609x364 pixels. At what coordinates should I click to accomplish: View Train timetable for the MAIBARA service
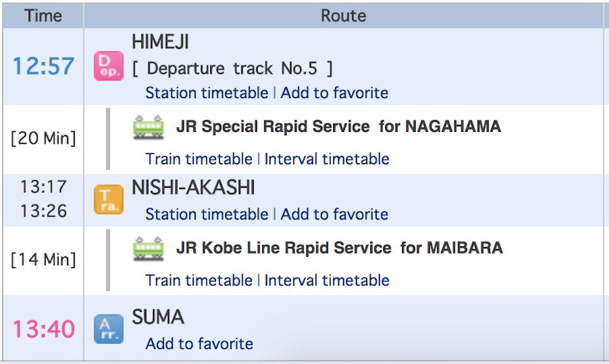(x=199, y=281)
